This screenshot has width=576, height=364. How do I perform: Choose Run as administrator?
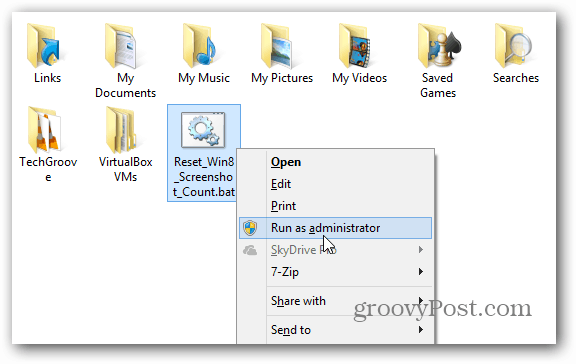point(335,228)
